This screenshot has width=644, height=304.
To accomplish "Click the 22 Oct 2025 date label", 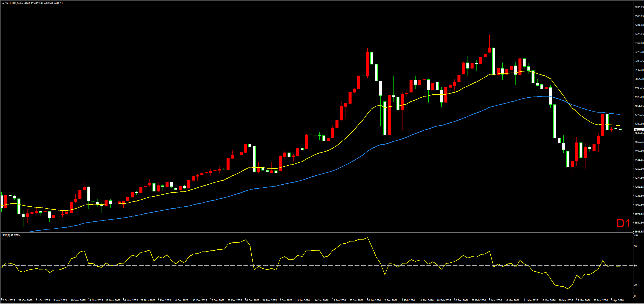I will coord(8,300).
